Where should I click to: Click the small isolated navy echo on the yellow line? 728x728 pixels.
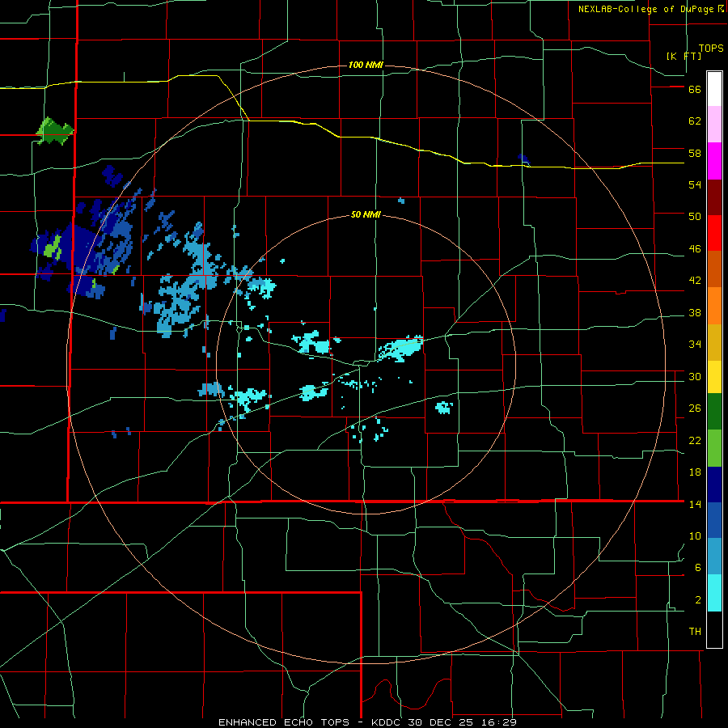click(523, 159)
